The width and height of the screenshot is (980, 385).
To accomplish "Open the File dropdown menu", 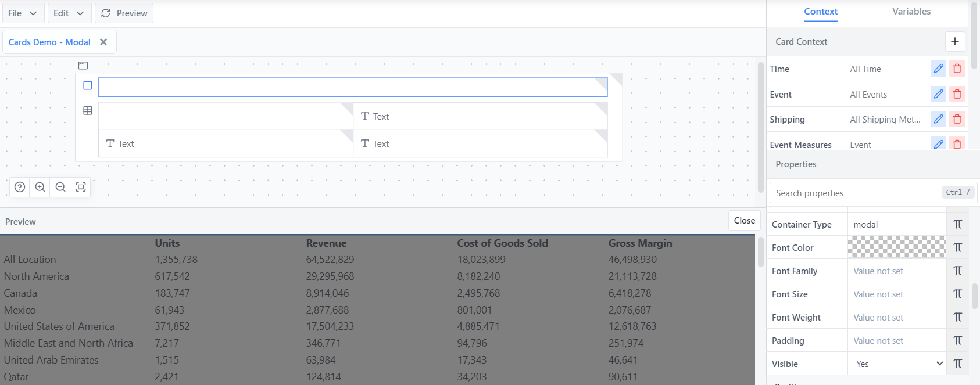I will click(x=23, y=13).
